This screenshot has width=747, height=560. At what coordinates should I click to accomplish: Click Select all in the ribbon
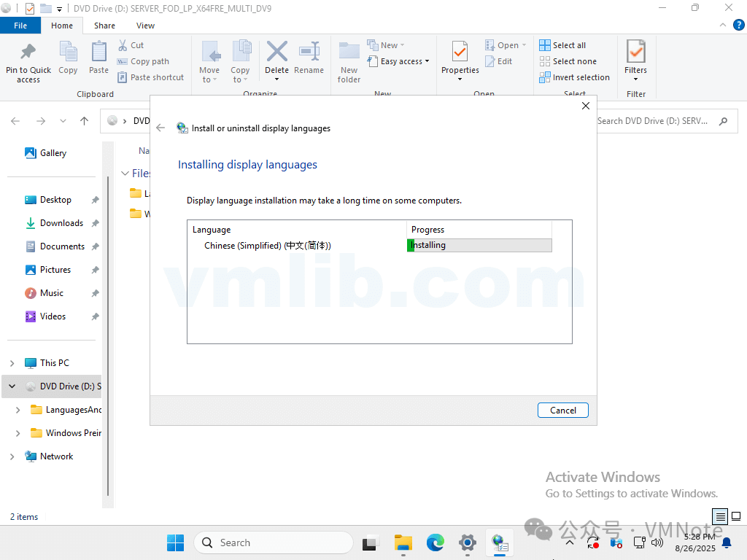click(x=562, y=45)
